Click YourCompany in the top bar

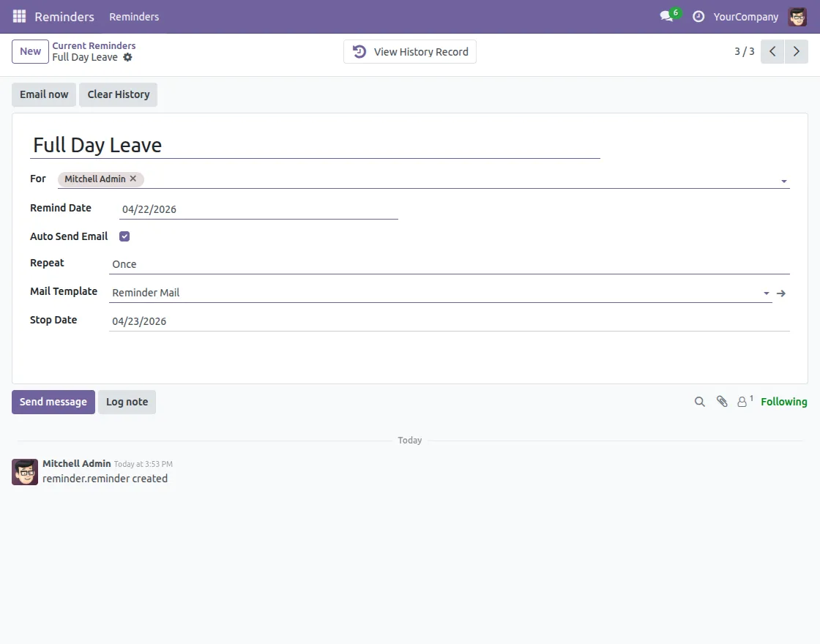tap(746, 17)
